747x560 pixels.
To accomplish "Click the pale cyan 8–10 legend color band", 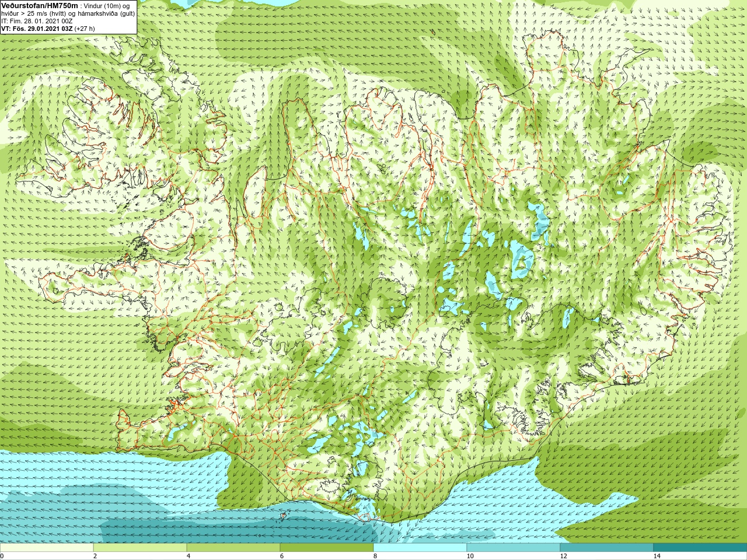I will pos(420,548).
